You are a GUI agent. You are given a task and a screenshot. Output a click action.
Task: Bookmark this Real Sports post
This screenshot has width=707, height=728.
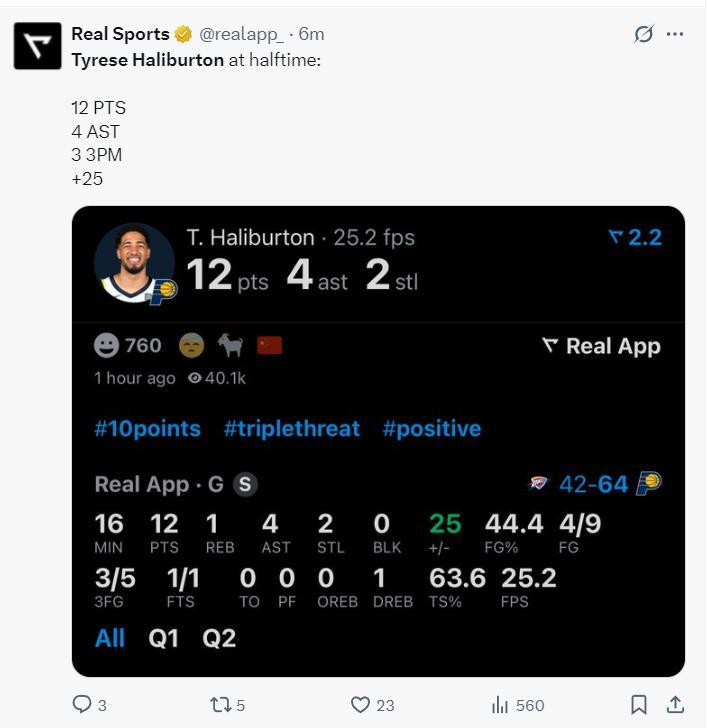pyautogui.click(x=639, y=705)
